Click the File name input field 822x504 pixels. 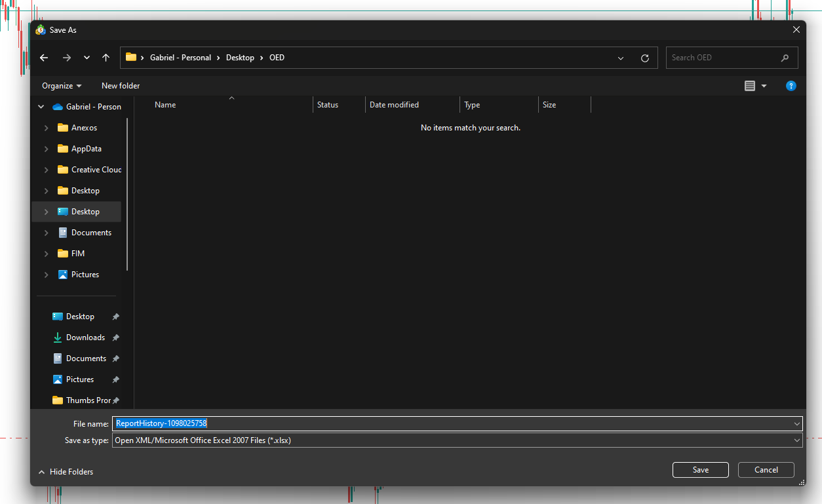(452, 423)
